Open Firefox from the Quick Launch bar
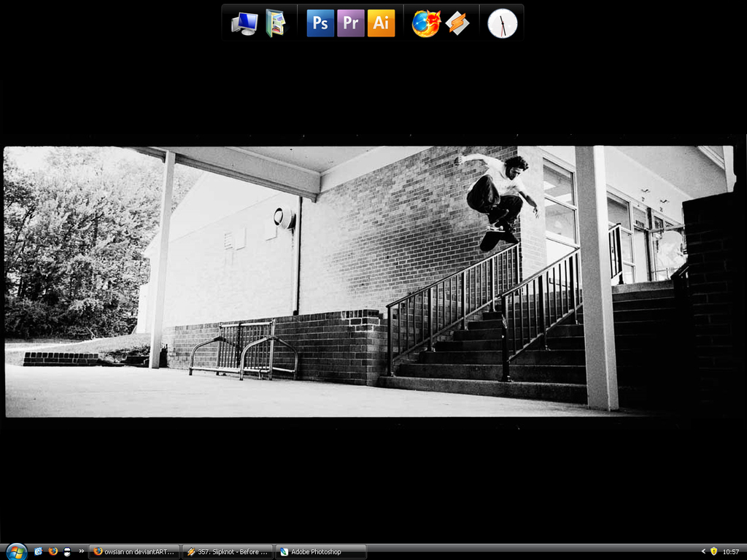 tap(52, 552)
